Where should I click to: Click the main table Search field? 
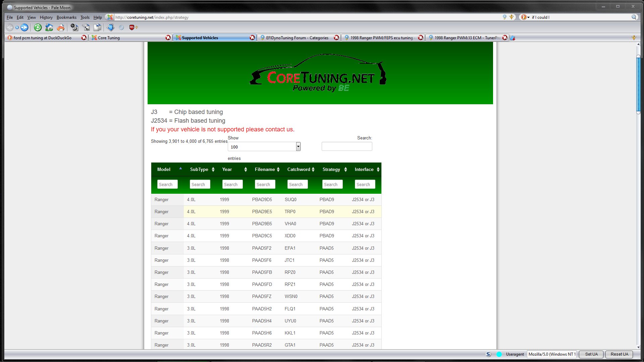346,146
